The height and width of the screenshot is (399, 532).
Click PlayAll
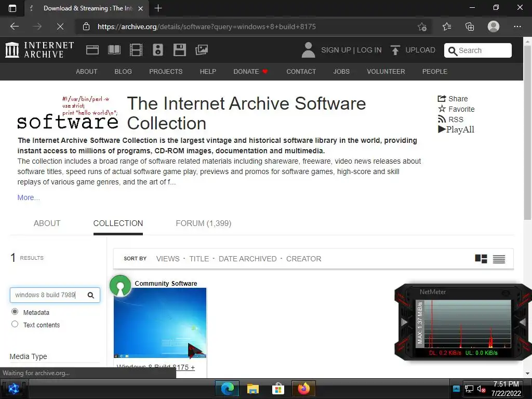pyautogui.click(x=456, y=129)
